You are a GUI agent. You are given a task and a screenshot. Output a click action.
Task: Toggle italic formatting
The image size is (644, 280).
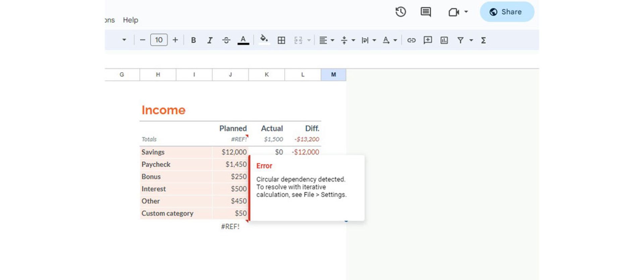tap(210, 40)
